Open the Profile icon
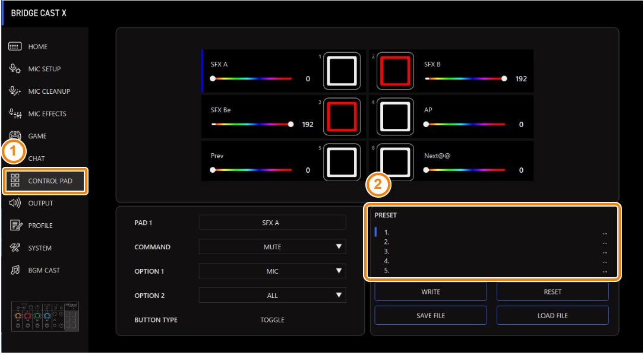 15,226
